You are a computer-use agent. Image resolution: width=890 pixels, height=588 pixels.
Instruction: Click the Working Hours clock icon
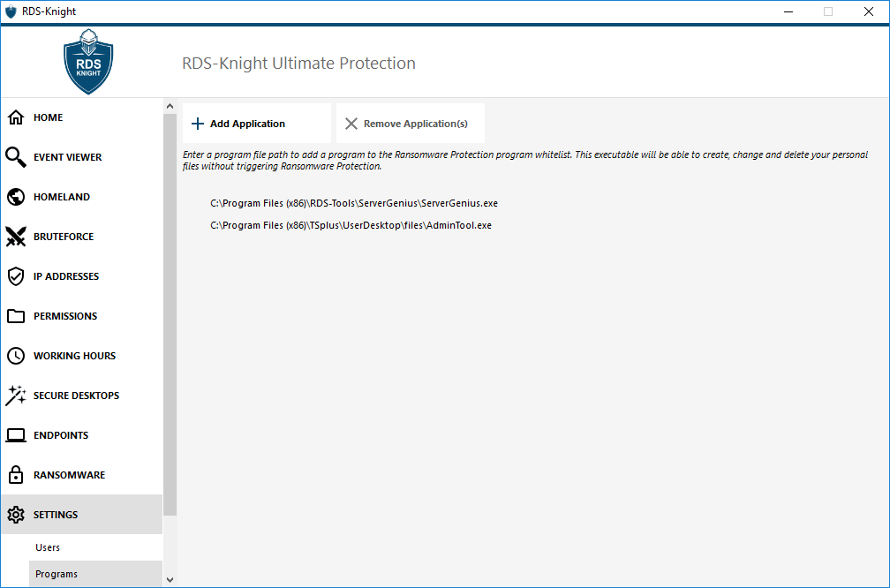(16, 356)
